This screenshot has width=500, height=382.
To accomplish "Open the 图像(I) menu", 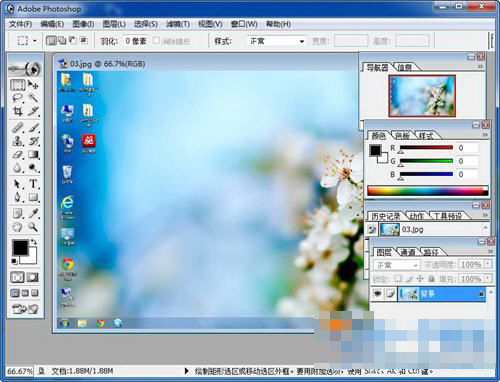I will tap(84, 24).
